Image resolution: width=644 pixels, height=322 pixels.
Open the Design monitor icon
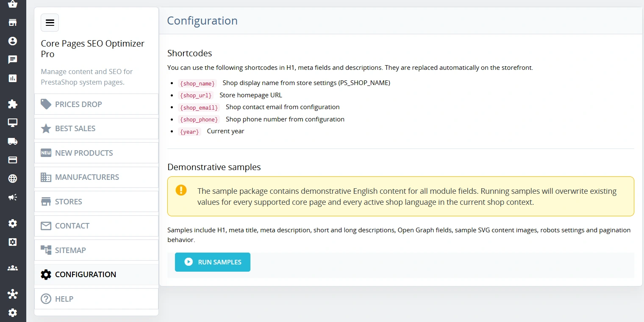click(x=13, y=123)
